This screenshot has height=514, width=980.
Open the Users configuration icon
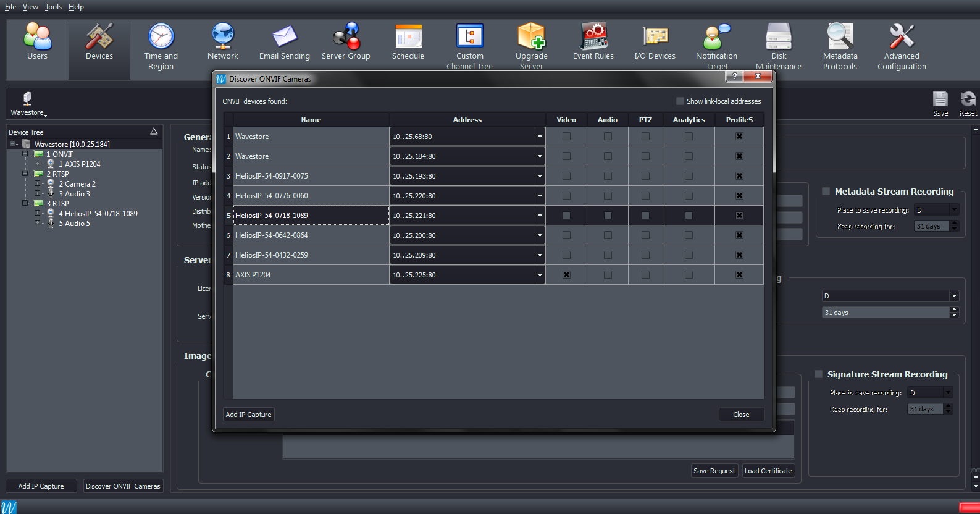pos(37,42)
